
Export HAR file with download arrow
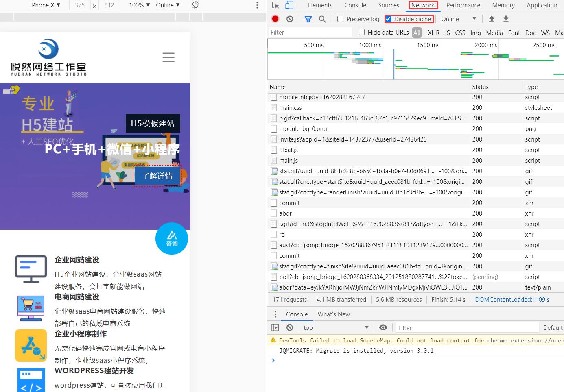(506, 19)
